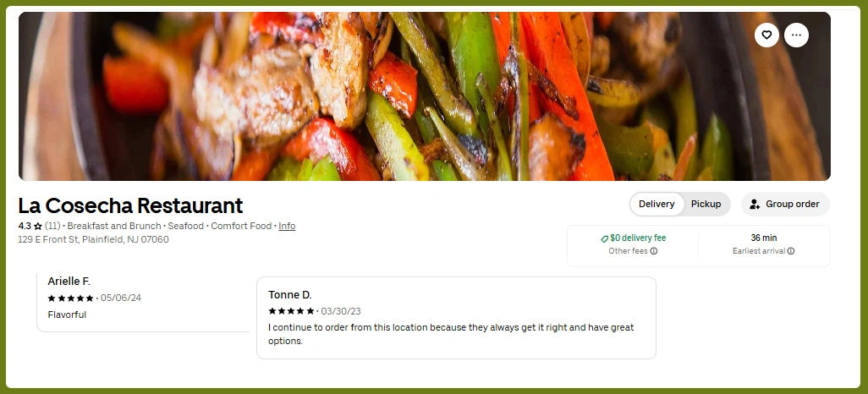Start a Group order
The height and width of the screenshot is (394, 868).
[786, 205]
